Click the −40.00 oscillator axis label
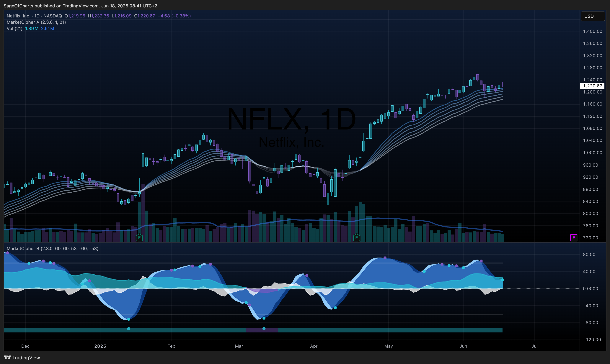 591,306
